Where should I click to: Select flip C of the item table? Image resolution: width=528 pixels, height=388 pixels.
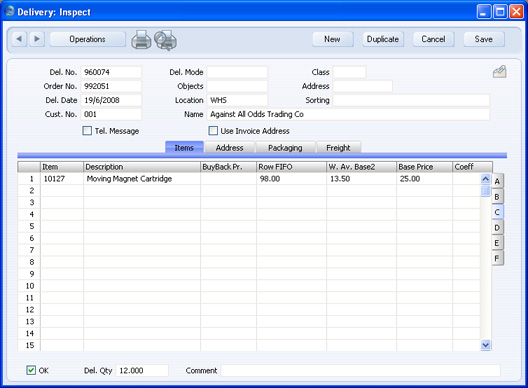tap(497, 212)
